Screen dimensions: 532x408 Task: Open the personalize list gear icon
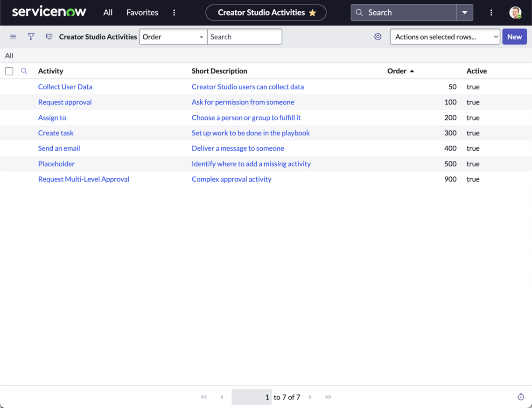pyautogui.click(x=378, y=37)
